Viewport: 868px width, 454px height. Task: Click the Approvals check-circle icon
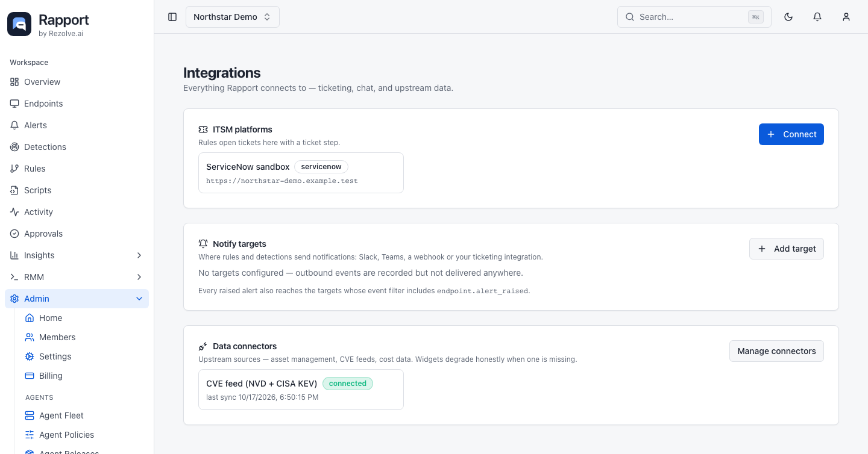coord(14,234)
